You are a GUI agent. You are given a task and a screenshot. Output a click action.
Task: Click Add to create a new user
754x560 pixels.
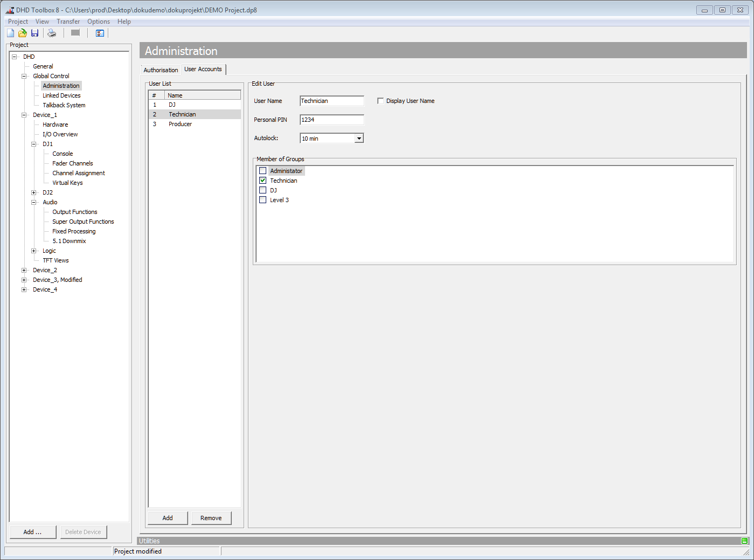tap(167, 517)
